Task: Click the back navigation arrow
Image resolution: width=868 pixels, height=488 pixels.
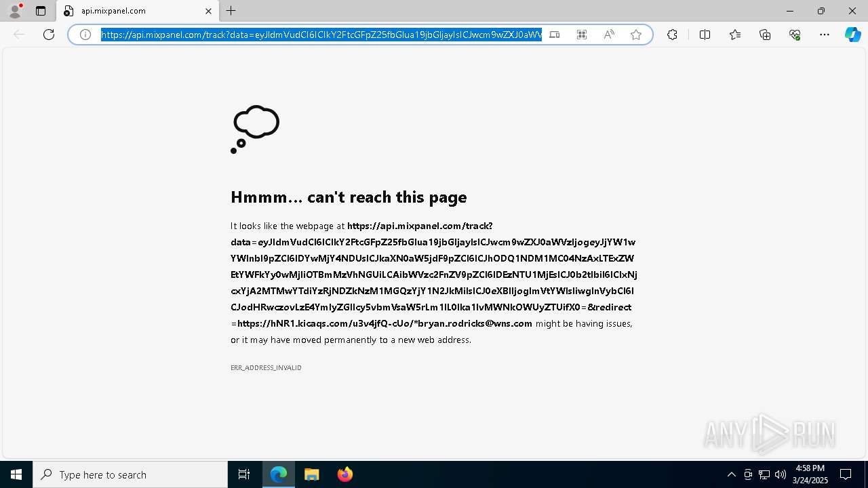Action: point(19,35)
